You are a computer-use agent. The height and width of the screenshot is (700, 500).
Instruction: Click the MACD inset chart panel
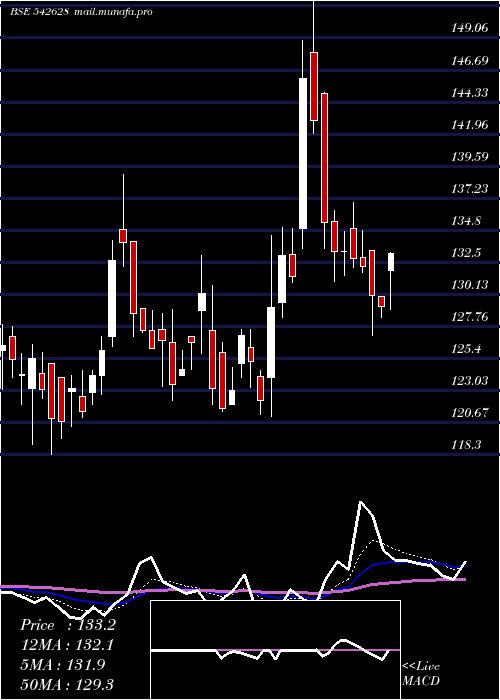[x=275, y=650]
